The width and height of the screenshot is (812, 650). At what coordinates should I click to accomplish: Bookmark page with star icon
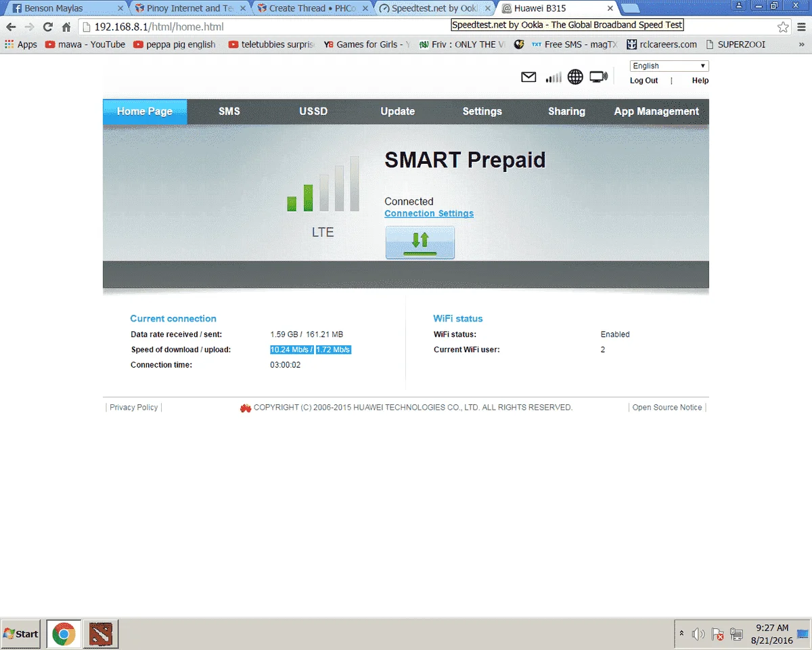[x=783, y=27]
